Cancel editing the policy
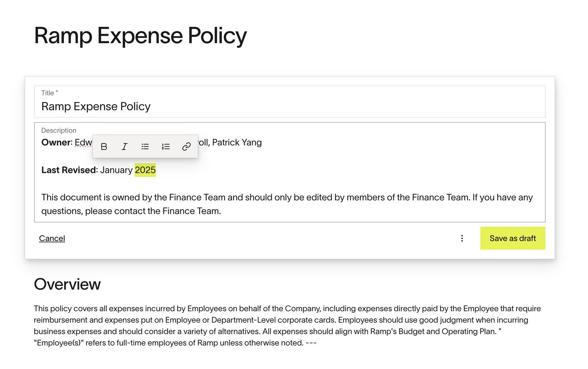The height and width of the screenshot is (369, 588). click(52, 238)
